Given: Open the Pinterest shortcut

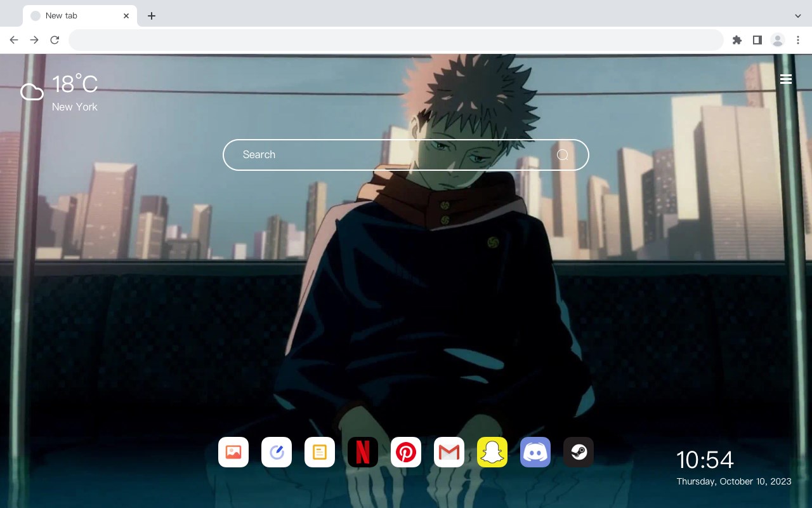Looking at the screenshot, I should point(406,452).
